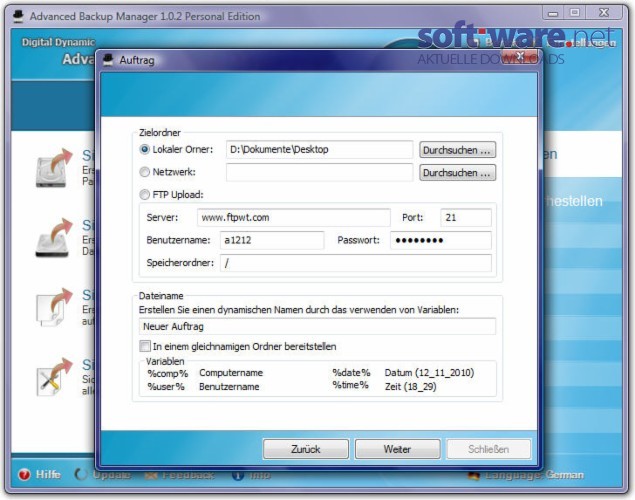Minimize the Advanced Backup Manager window
Viewport: 635px width, 500px height.
(553, 13)
